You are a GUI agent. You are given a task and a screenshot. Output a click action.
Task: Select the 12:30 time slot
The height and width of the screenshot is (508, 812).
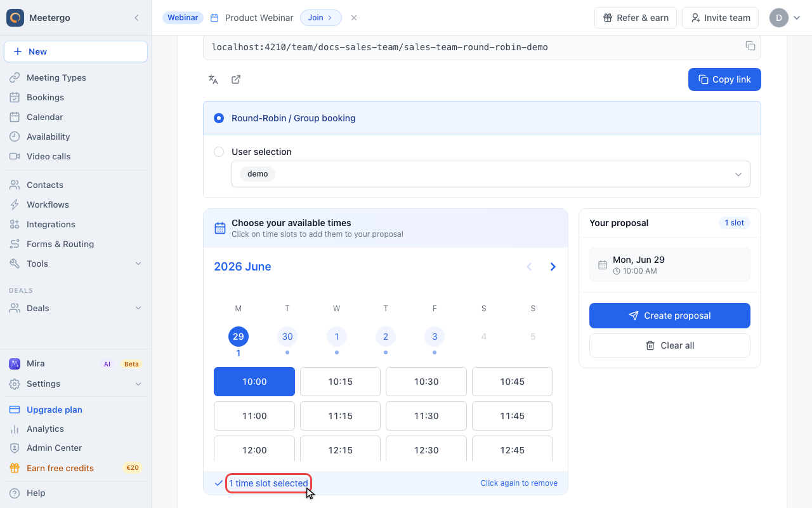point(426,448)
